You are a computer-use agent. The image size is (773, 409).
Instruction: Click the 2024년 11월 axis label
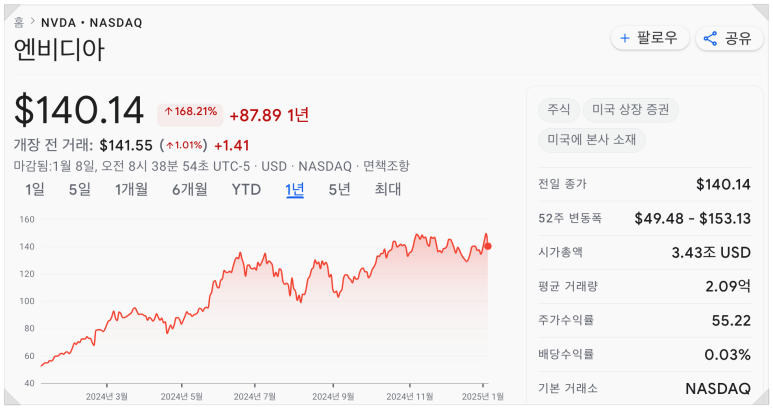pyautogui.click(x=410, y=396)
